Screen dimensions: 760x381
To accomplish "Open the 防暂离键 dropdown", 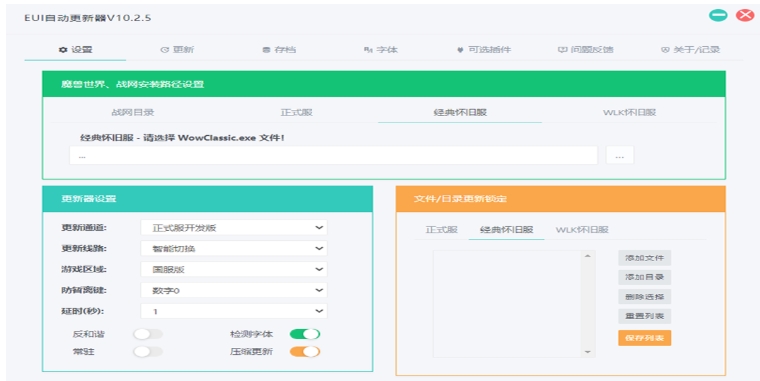I will click(234, 290).
